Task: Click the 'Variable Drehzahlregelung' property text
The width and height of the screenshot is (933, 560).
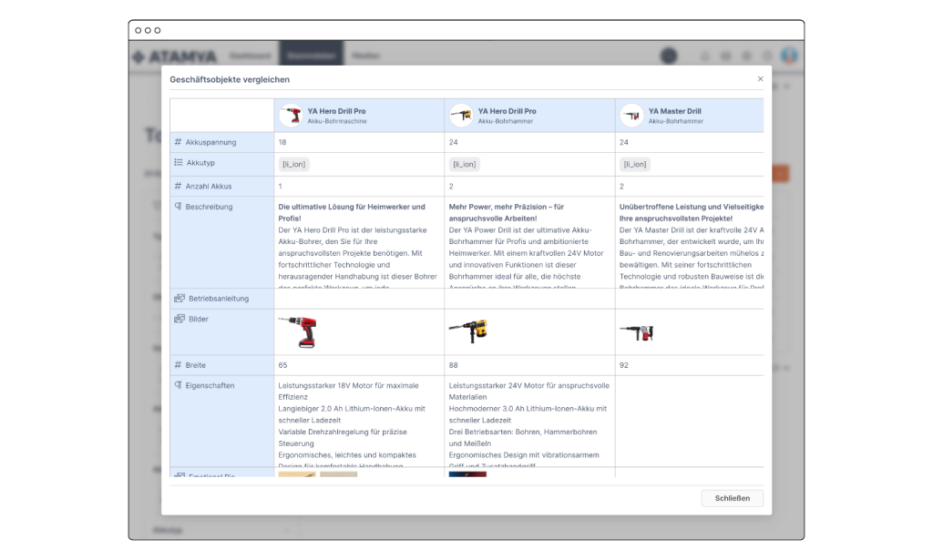Action: 343,438
